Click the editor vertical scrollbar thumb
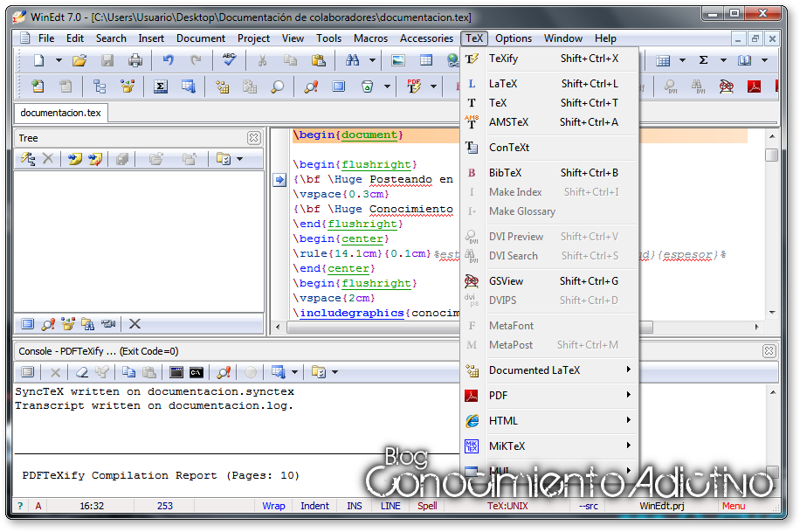This screenshot has width=800, height=532. 772,155
